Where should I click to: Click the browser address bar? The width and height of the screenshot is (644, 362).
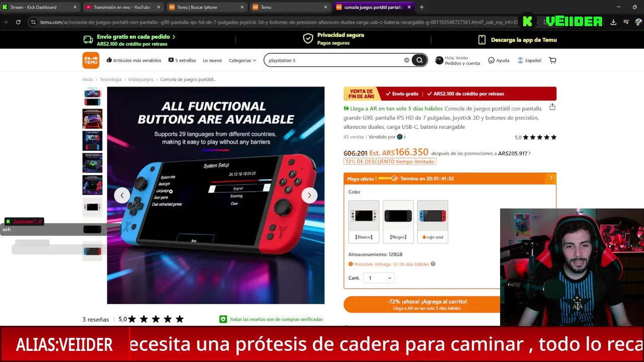tap(278, 22)
